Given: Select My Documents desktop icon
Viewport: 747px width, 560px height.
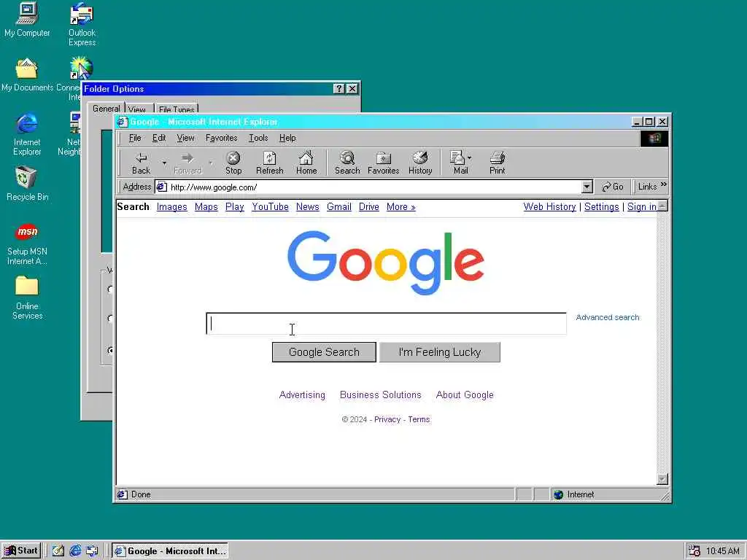Looking at the screenshot, I should pos(27,75).
